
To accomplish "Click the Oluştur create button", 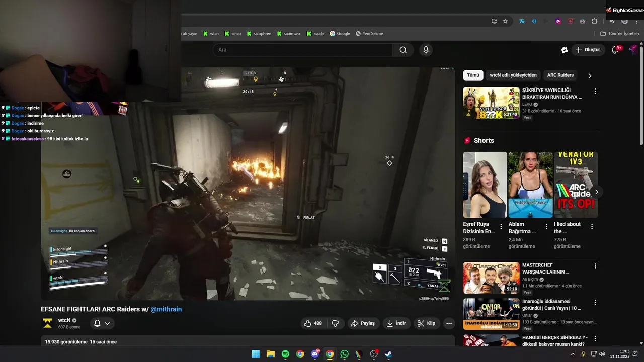I will pos(588,50).
